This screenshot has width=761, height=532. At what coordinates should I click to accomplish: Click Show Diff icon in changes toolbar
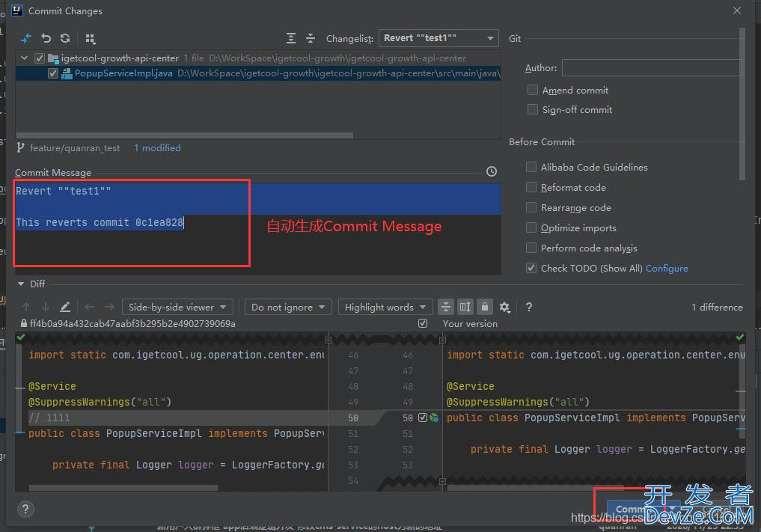[26, 38]
